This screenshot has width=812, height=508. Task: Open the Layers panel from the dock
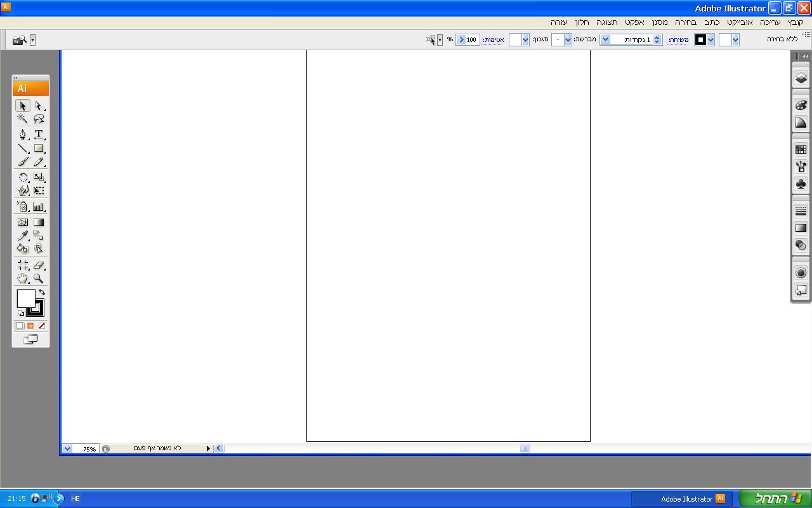(x=801, y=78)
